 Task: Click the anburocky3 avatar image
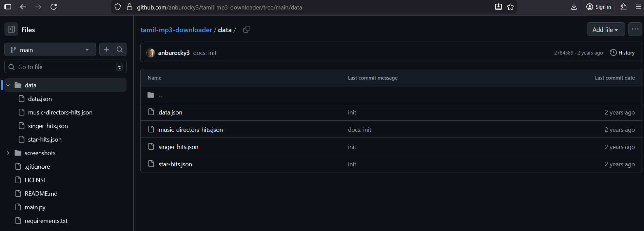pyautogui.click(x=151, y=53)
